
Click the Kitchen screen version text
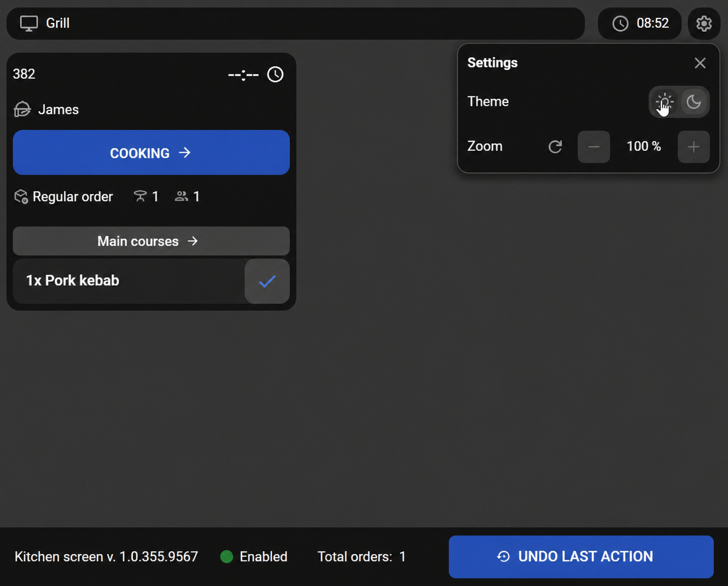tap(106, 557)
